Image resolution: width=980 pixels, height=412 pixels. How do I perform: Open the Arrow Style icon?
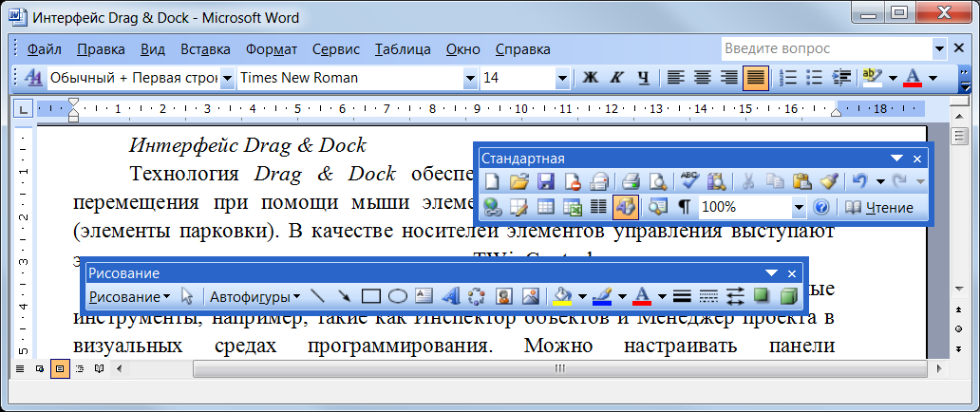pos(735,296)
